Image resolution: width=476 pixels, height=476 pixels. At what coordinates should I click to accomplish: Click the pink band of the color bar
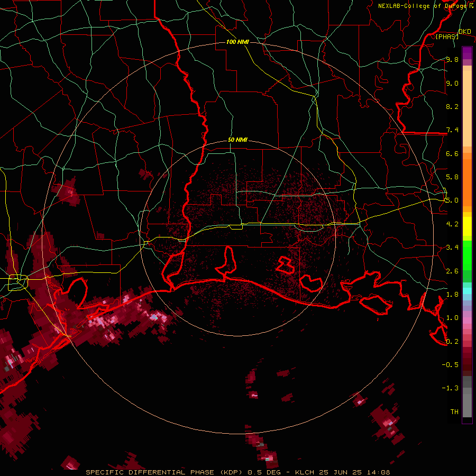point(467,321)
